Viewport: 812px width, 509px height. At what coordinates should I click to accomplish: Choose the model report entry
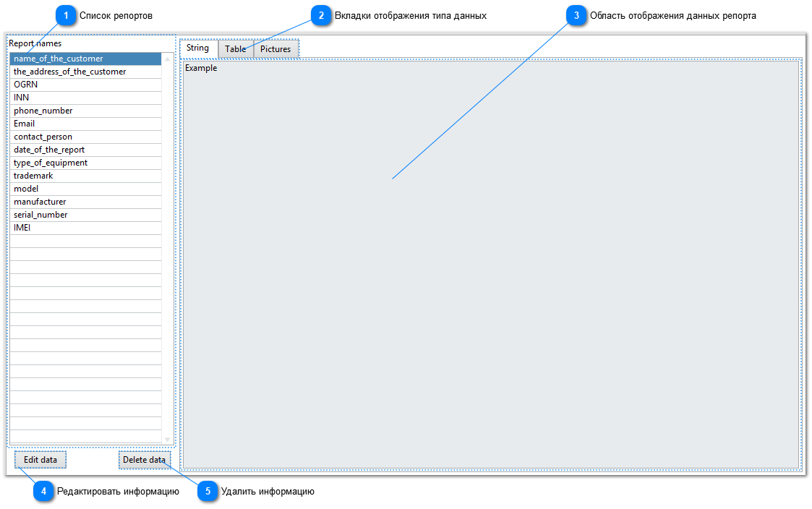(x=26, y=189)
